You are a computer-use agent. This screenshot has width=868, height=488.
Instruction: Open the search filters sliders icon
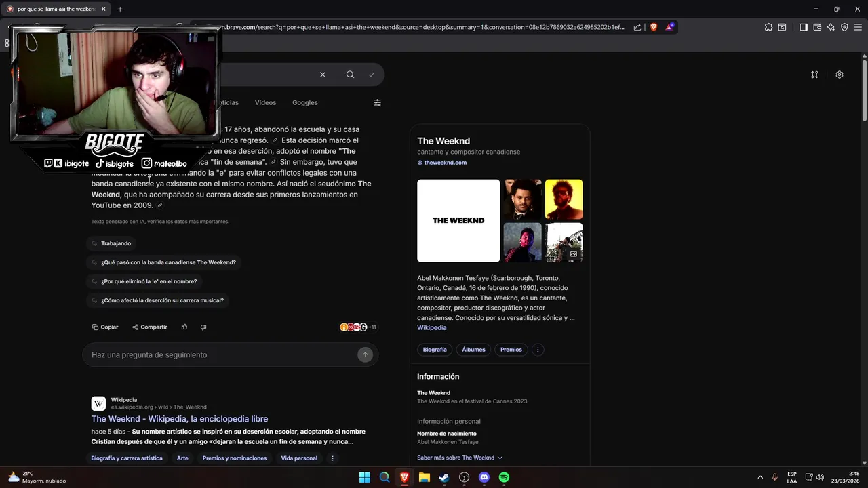377,102
